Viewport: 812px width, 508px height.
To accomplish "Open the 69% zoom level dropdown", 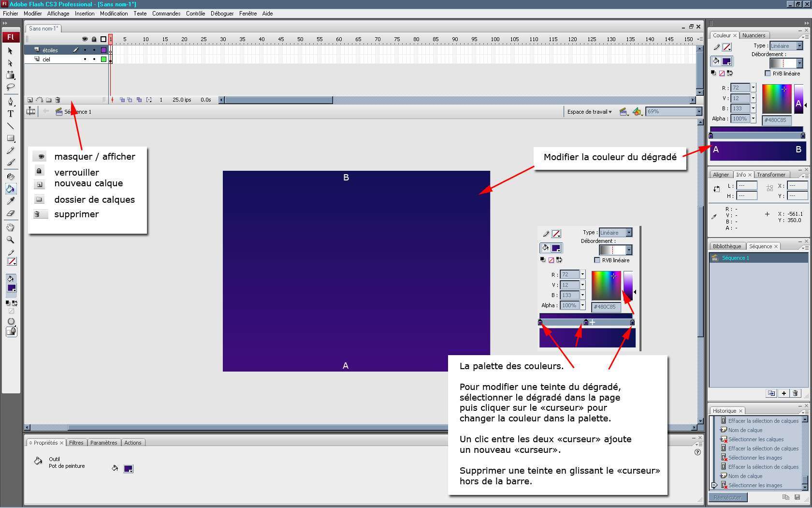I will [699, 111].
